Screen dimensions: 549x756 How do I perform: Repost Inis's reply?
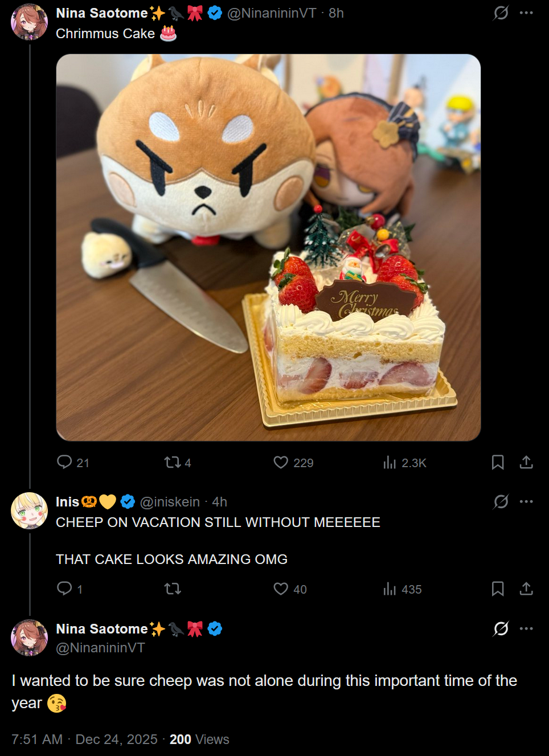tap(173, 589)
